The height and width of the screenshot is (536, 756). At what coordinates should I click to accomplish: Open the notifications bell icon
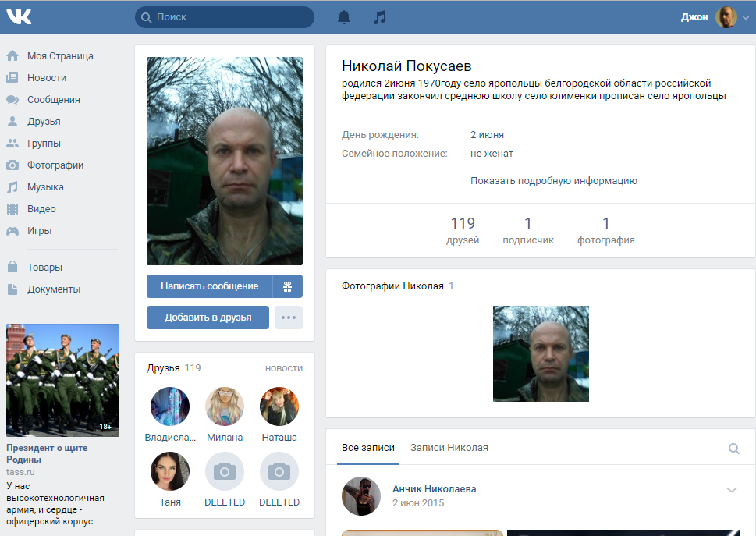coord(344,17)
